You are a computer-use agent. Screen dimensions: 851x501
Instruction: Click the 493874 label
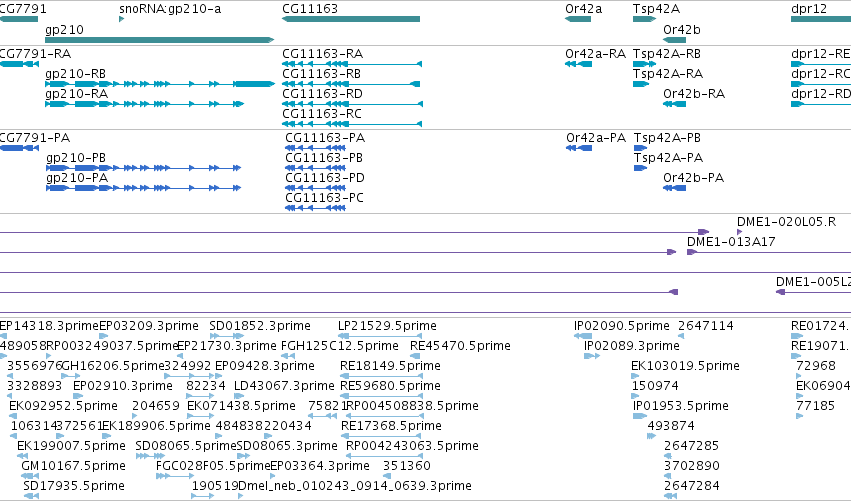(x=671, y=426)
